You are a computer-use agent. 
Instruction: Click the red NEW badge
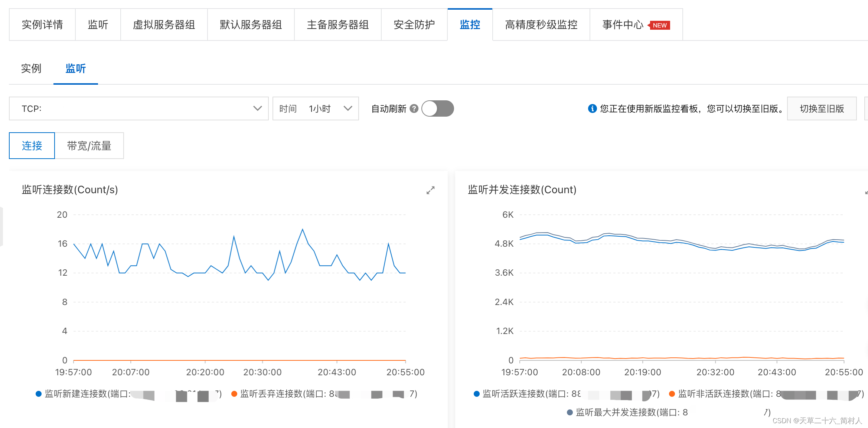[x=659, y=25]
